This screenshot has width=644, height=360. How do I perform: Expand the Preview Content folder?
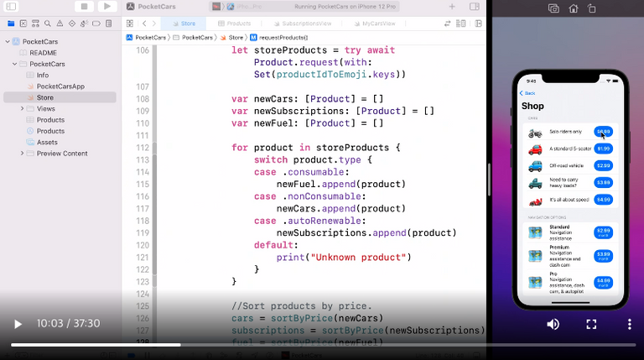pos(22,154)
